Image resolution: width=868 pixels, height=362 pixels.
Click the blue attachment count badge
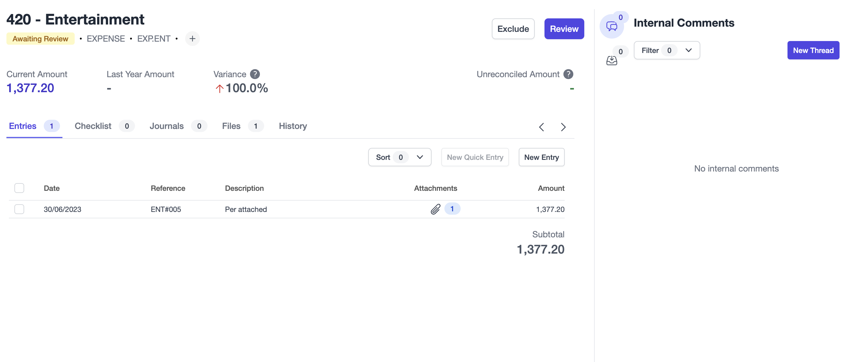(x=452, y=209)
